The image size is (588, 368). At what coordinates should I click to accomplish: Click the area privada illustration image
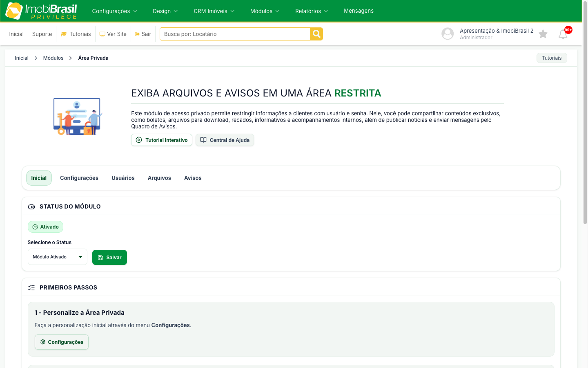click(x=77, y=117)
